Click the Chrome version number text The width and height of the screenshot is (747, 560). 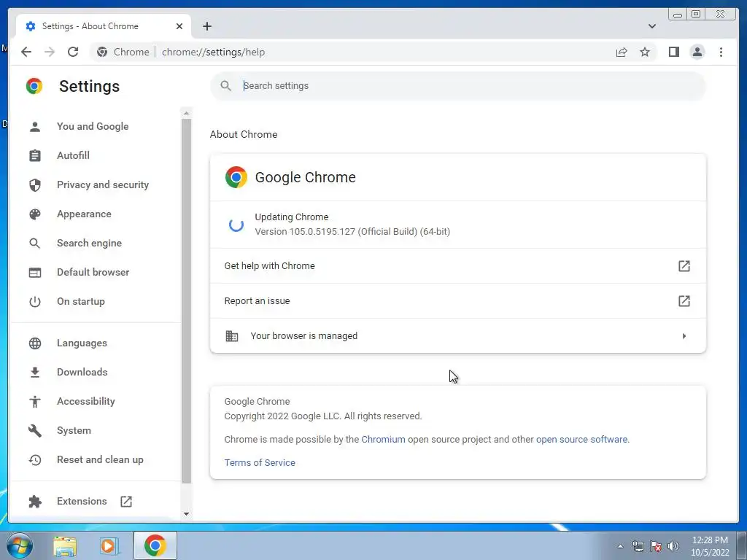click(352, 231)
